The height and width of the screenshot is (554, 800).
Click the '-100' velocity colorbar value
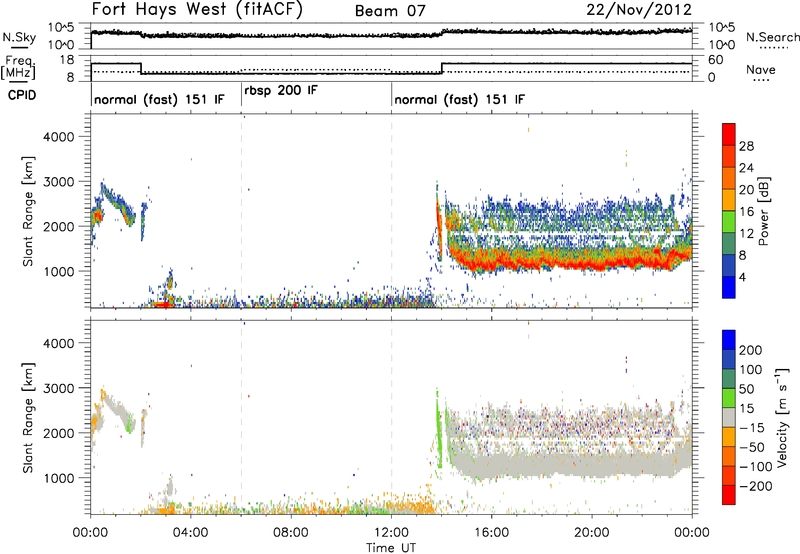756,467
